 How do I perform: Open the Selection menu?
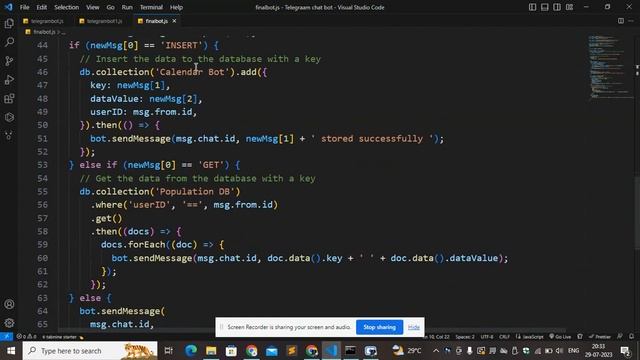[x=67, y=7]
